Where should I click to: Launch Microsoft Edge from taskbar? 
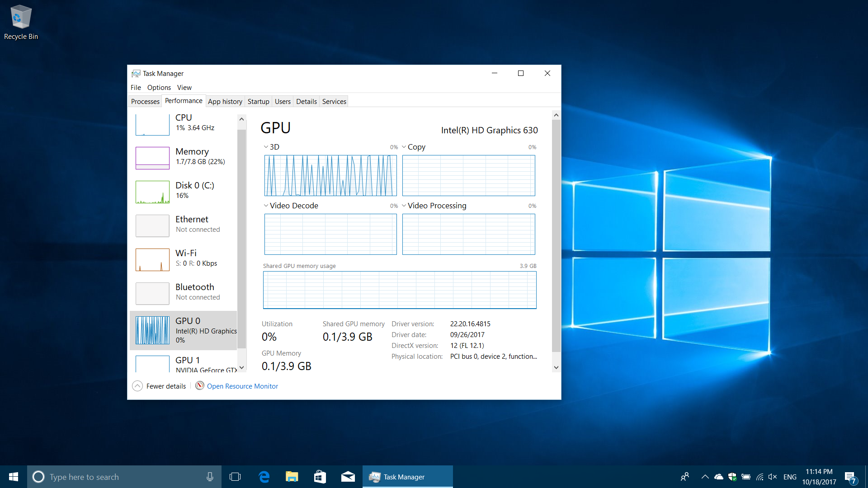(x=264, y=477)
